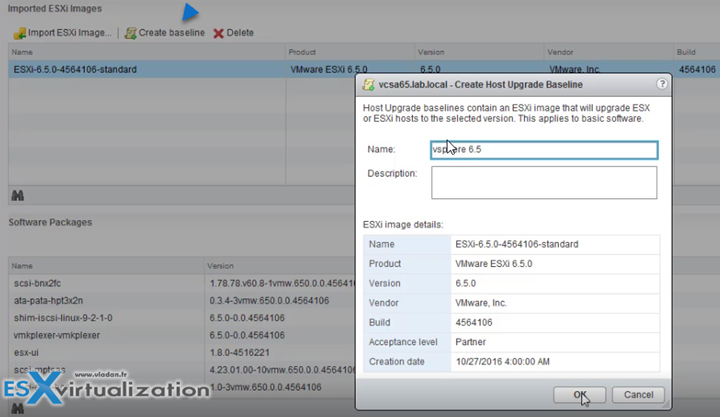Click the binoculars find icon under Imported ESXi Images
The width and height of the screenshot is (720, 417).
[x=17, y=194]
